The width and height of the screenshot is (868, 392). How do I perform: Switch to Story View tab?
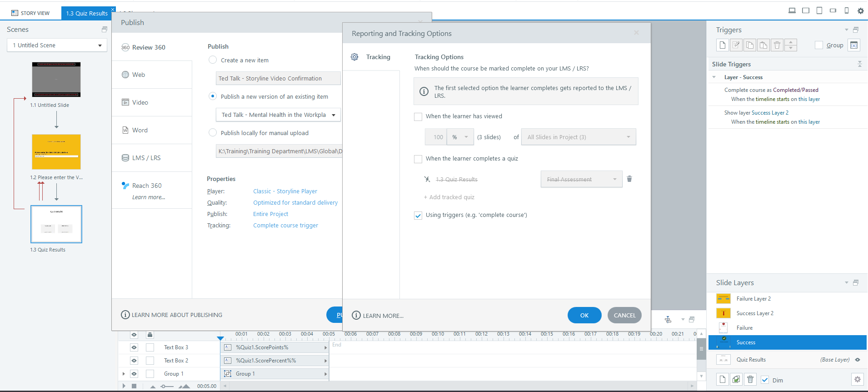[30, 13]
